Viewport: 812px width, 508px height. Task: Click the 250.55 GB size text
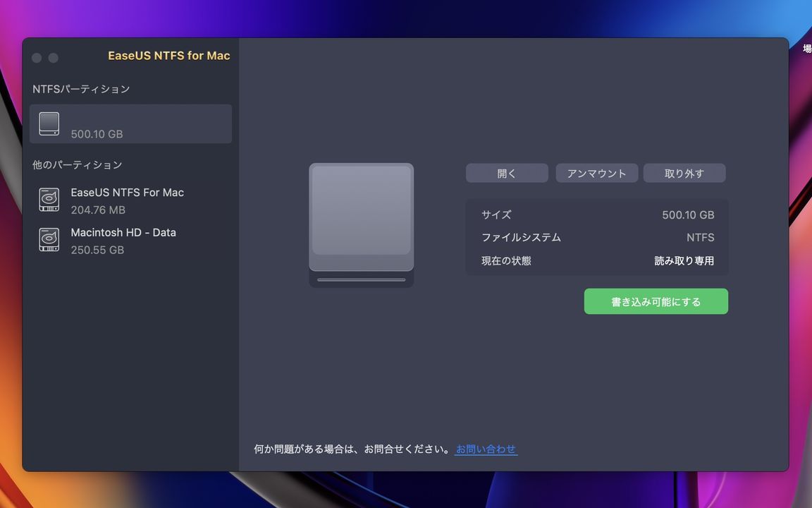coord(97,250)
